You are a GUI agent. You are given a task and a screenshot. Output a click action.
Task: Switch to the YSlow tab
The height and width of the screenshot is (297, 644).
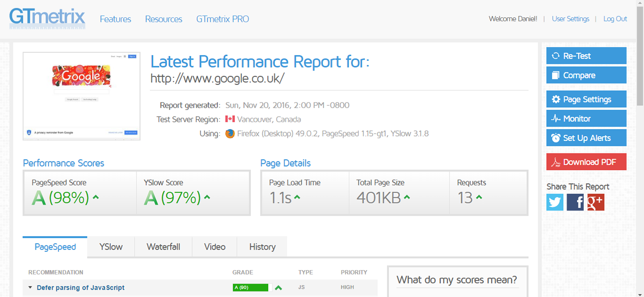click(x=111, y=247)
